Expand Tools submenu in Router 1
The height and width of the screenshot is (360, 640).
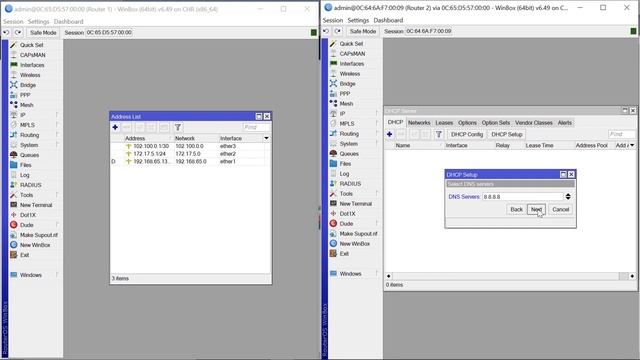[x=57, y=195]
